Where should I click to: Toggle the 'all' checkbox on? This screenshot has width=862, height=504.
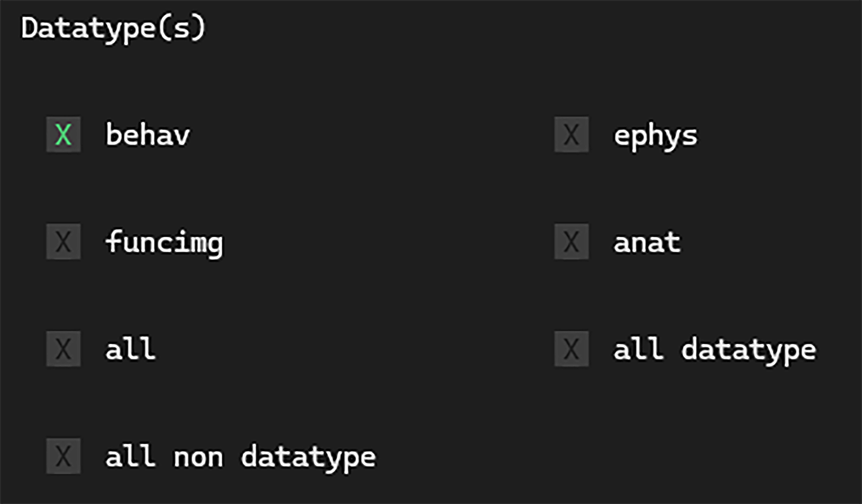click(63, 349)
